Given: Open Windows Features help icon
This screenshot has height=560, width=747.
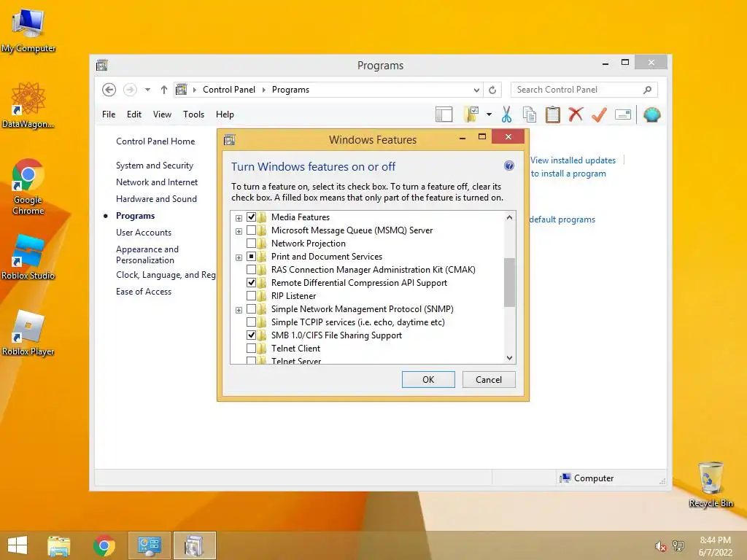Looking at the screenshot, I should (508, 166).
